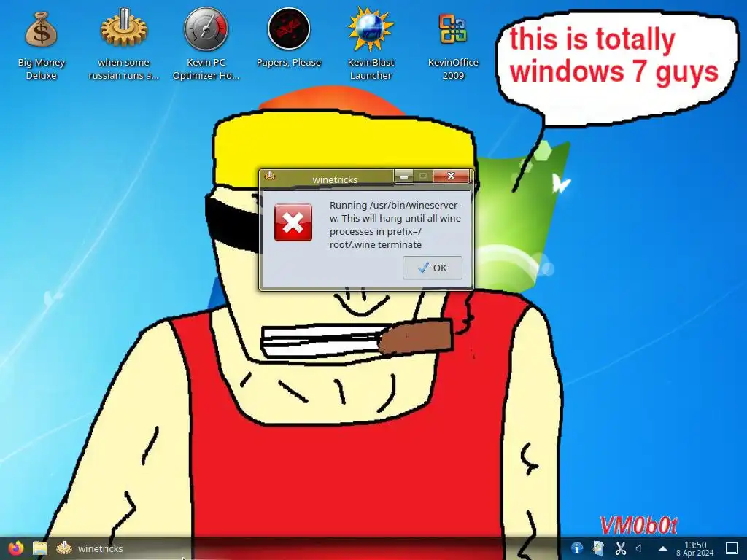The image size is (747, 560).
Task: Click OK in the winetricks dialog
Action: tap(432, 268)
